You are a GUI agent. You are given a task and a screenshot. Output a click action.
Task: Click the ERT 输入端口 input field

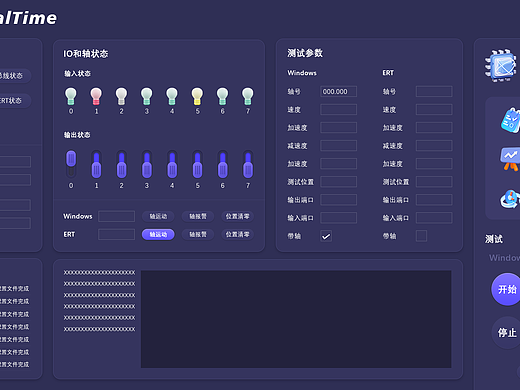click(434, 218)
